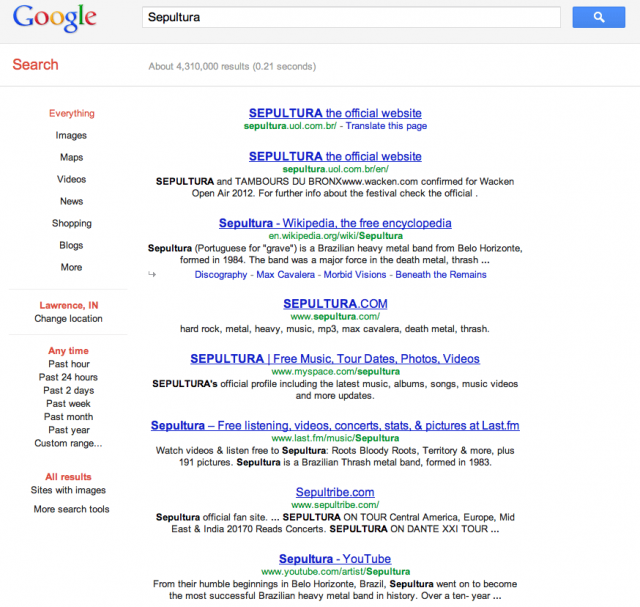Open the Morbid Visions sitelink
This screenshot has height=607, width=640.
355,275
